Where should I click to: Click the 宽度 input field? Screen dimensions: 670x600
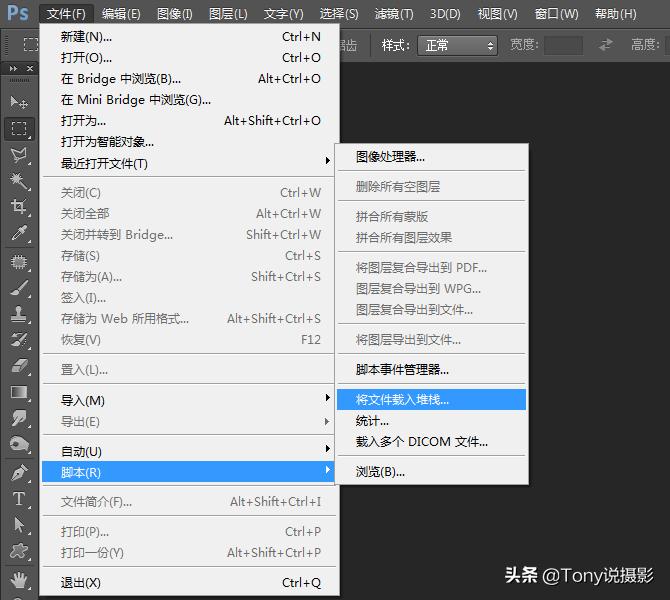click(563, 45)
